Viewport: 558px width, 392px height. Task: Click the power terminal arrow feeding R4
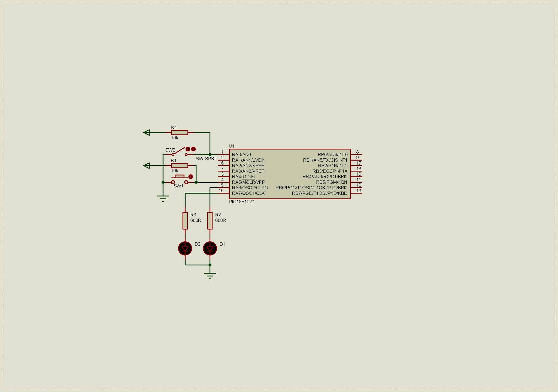click(147, 133)
